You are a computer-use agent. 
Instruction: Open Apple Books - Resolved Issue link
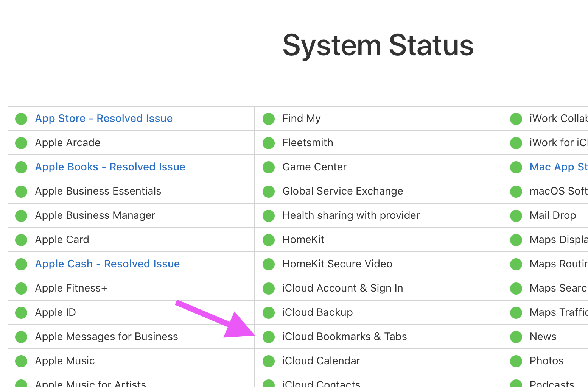coord(110,167)
